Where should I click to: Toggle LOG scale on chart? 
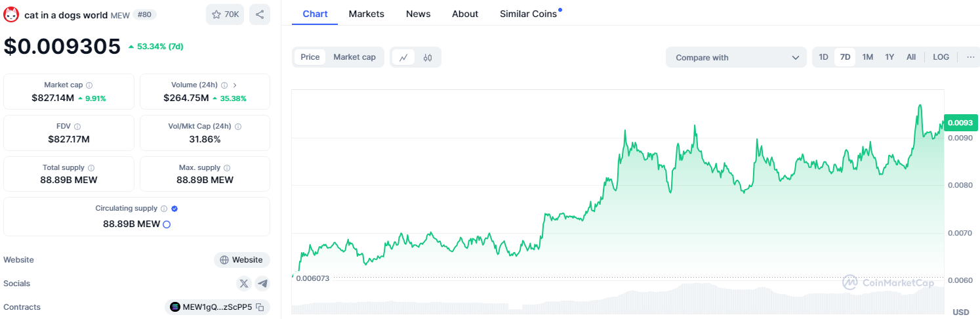click(x=941, y=57)
